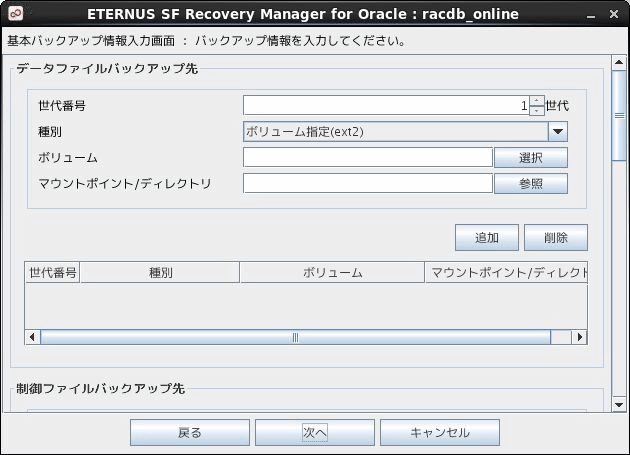Click the 参照 browse button
This screenshot has width=630, height=455.
531,184
